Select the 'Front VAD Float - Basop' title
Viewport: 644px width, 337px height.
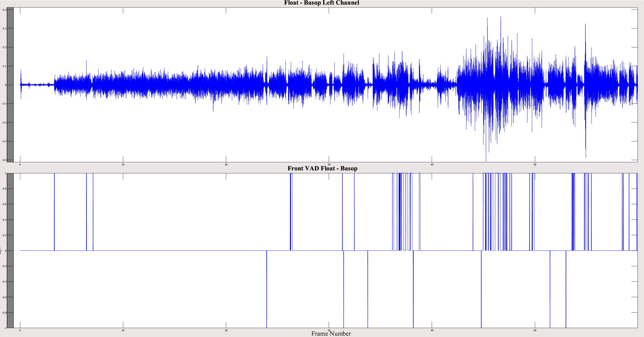click(x=322, y=168)
